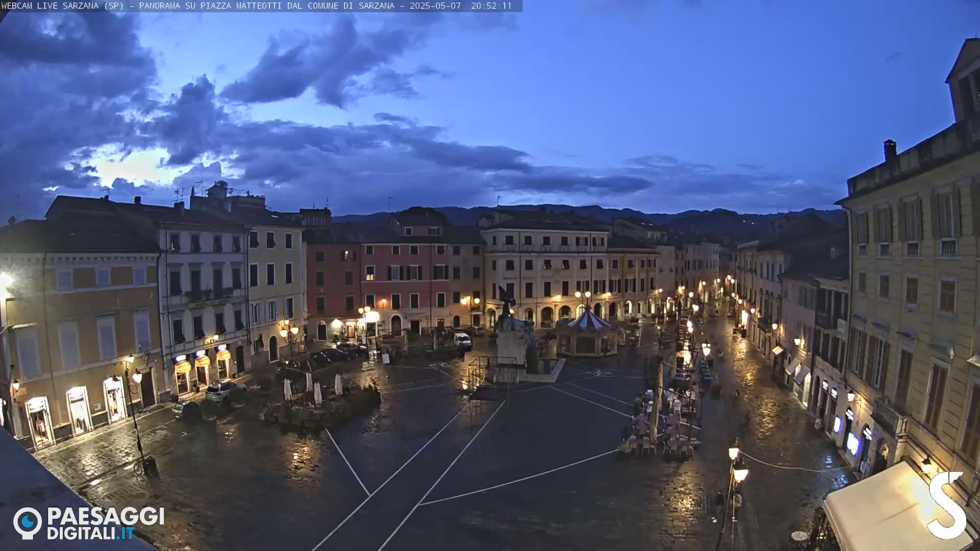Click the date 2025-05-07
This screenshot has height=551, width=980.
click(x=435, y=6)
